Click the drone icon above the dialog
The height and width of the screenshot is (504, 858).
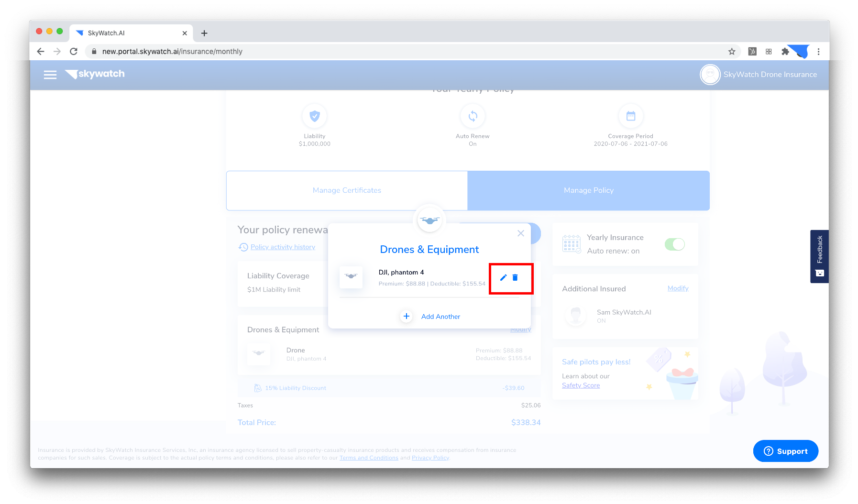(x=429, y=220)
